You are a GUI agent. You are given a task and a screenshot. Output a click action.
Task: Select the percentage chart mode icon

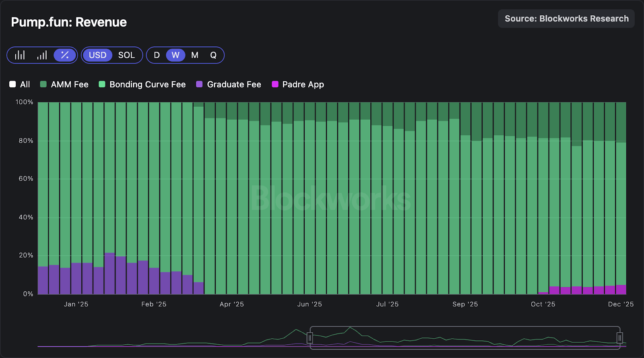point(64,55)
